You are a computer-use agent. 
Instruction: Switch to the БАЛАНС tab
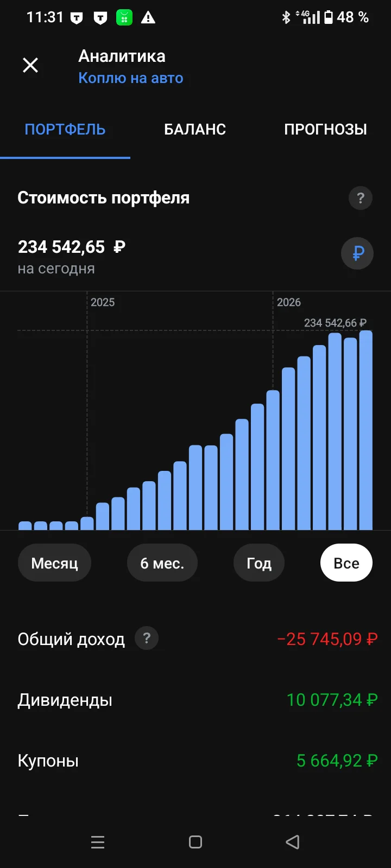coord(195,130)
